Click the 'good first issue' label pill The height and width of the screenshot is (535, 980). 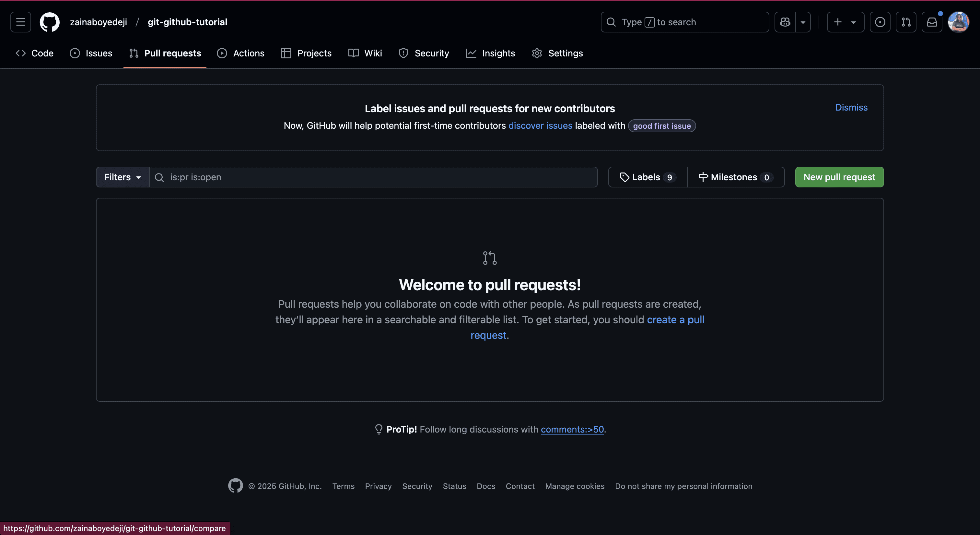point(661,126)
